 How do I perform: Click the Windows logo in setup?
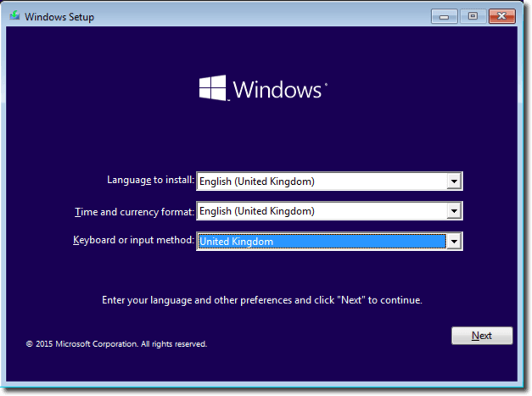263,88
